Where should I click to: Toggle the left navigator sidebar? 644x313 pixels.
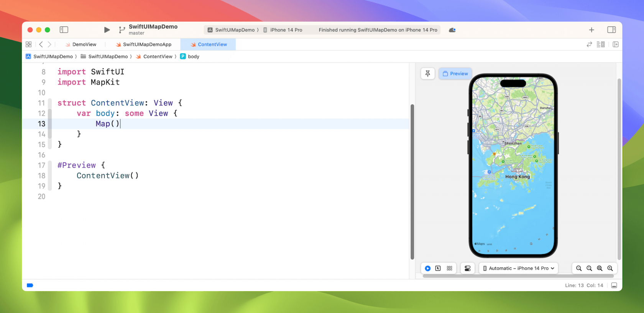click(x=64, y=30)
